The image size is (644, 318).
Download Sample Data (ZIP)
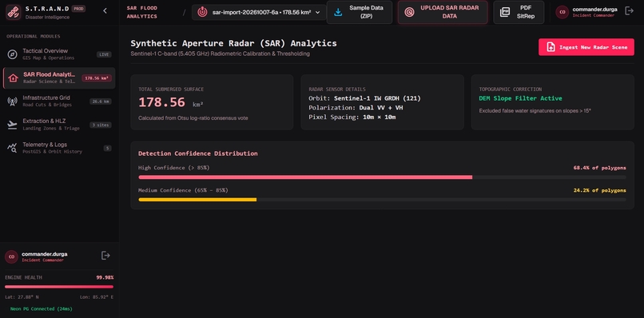click(x=360, y=12)
